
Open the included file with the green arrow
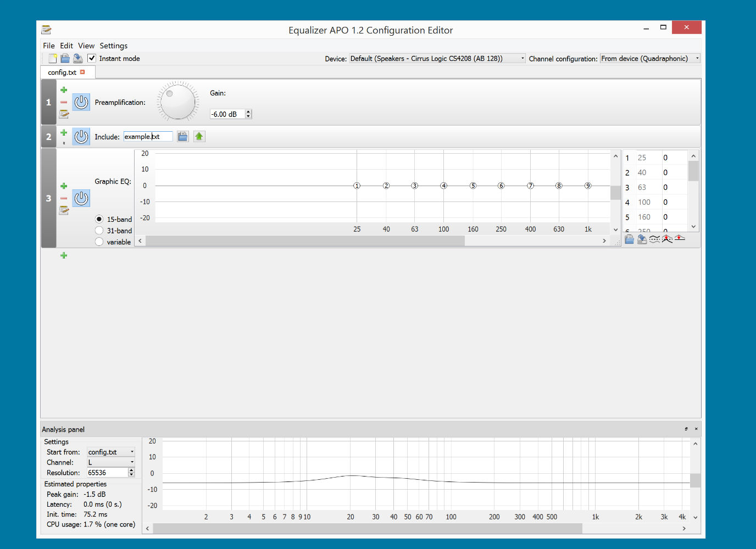click(199, 136)
